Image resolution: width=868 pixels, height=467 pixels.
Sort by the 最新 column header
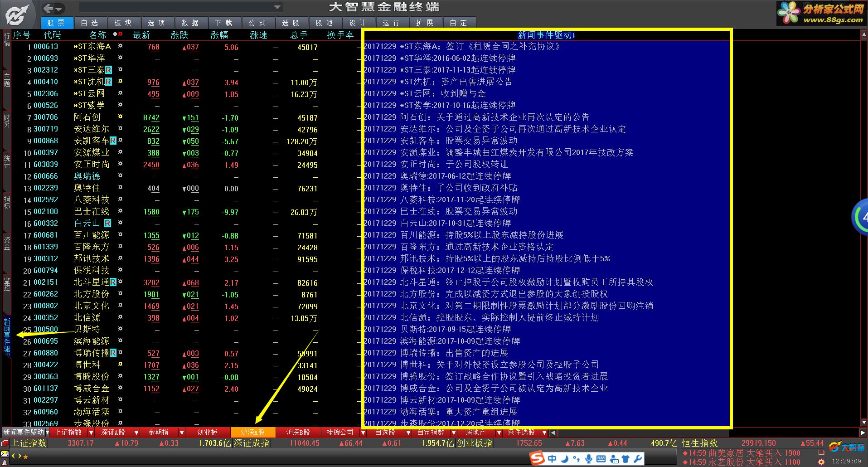[x=141, y=35]
